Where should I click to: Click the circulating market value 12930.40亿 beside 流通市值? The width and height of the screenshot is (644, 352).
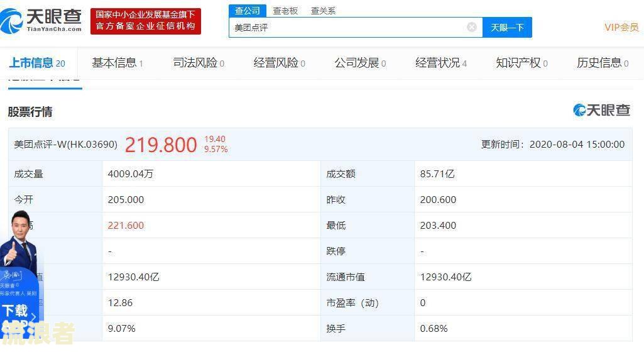(445, 277)
